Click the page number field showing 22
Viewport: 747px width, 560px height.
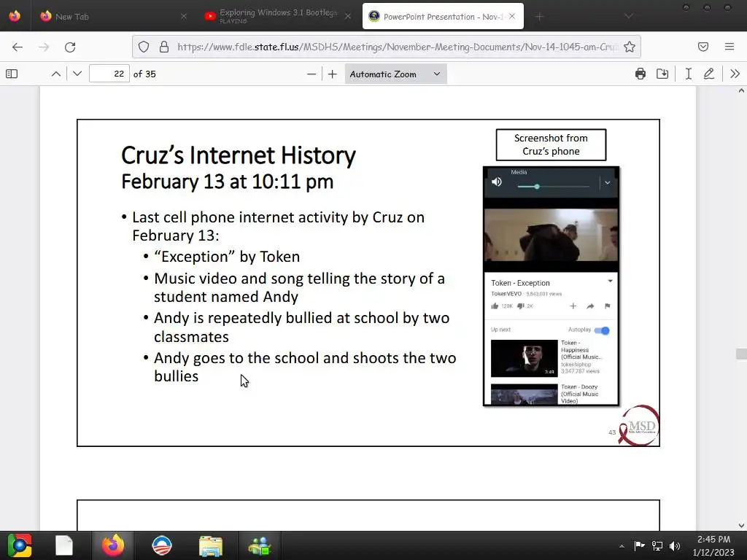(x=109, y=74)
